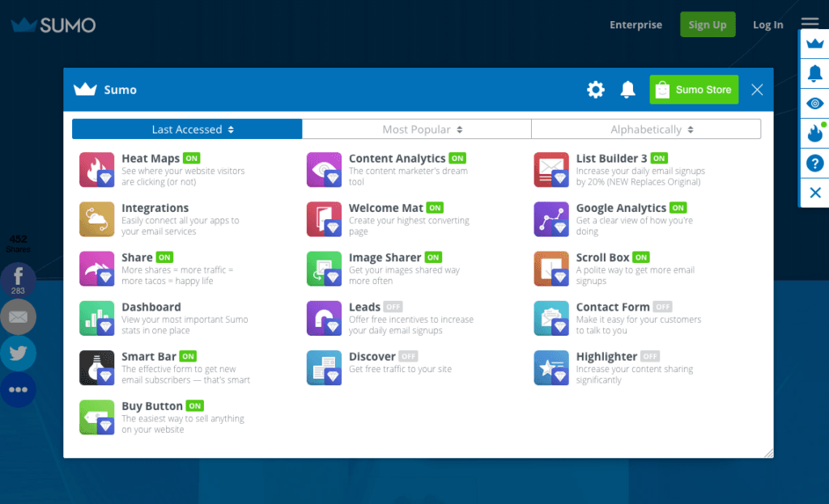Toggle Smart Bar ON badge
Viewport: 829px width, 504px height.
(x=188, y=356)
